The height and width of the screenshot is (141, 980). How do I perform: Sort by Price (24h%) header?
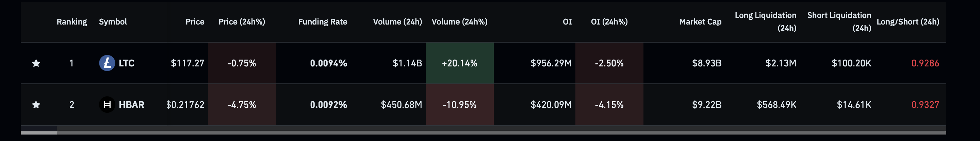242,22
